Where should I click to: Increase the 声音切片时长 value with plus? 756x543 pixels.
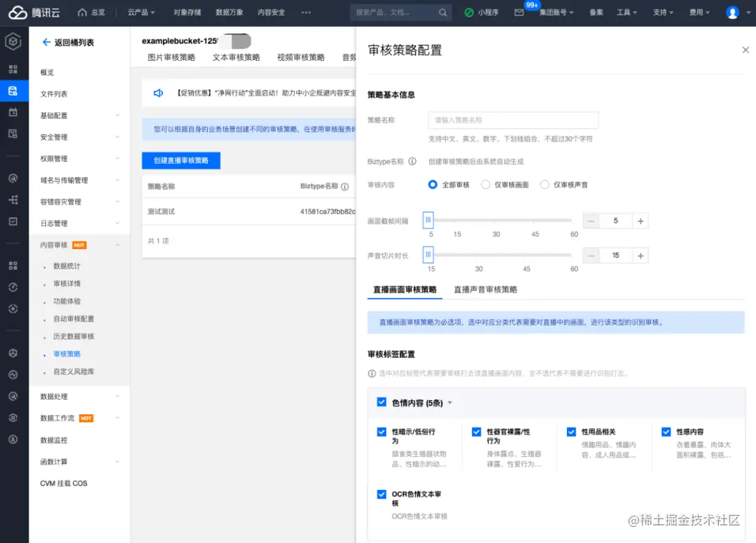click(640, 256)
